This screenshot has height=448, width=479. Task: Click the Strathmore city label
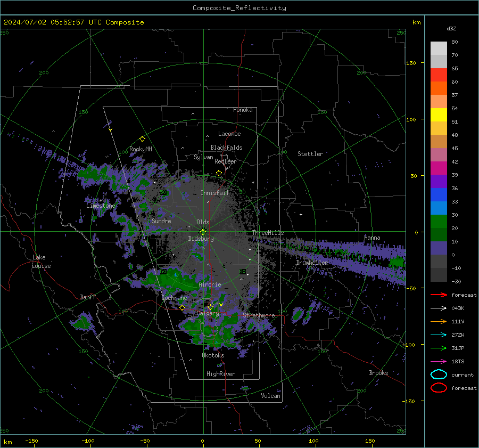tap(259, 315)
